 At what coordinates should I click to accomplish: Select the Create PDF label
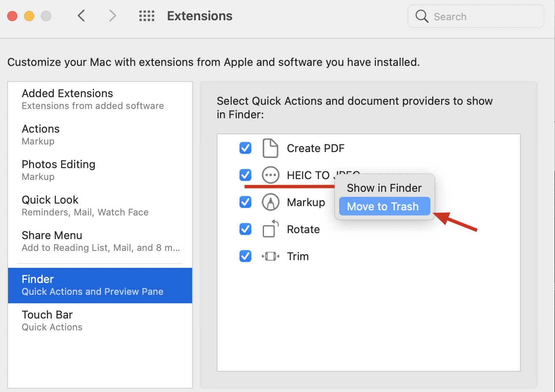click(x=316, y=148)
